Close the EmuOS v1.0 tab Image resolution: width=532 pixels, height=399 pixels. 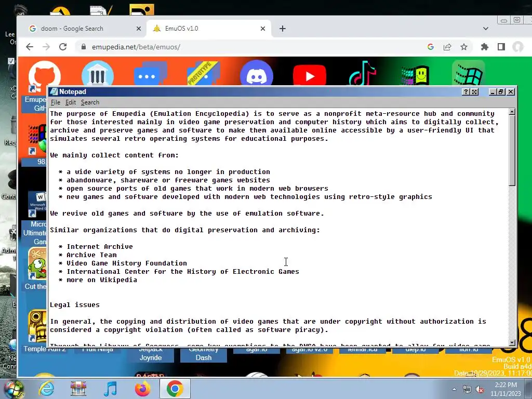262,29
